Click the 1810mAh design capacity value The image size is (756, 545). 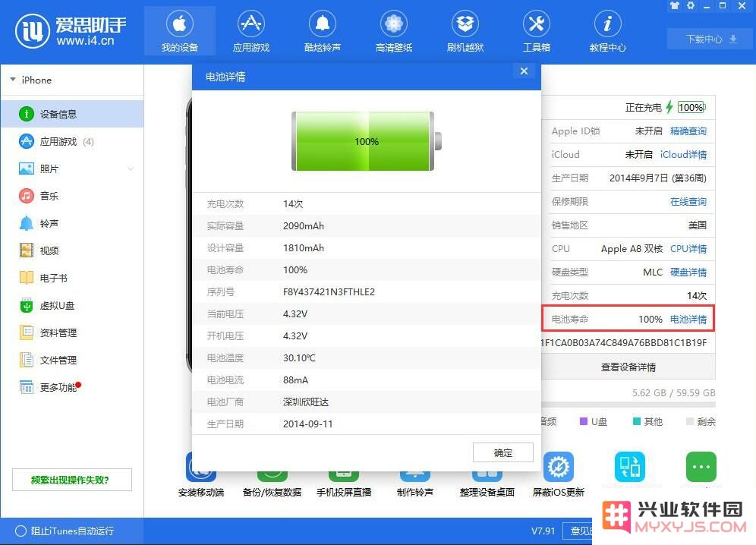tap(304, 248)
